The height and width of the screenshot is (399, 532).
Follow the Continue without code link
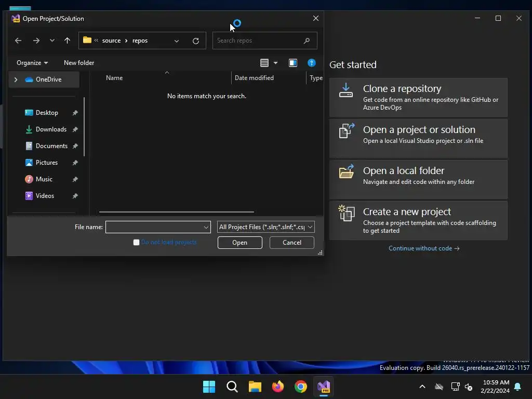[x=424, y=248]
